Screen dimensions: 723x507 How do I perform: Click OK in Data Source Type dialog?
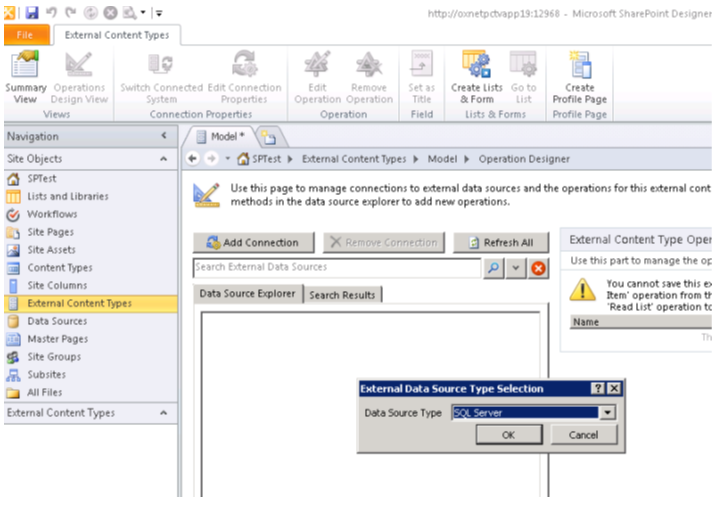tap(509, 435)
